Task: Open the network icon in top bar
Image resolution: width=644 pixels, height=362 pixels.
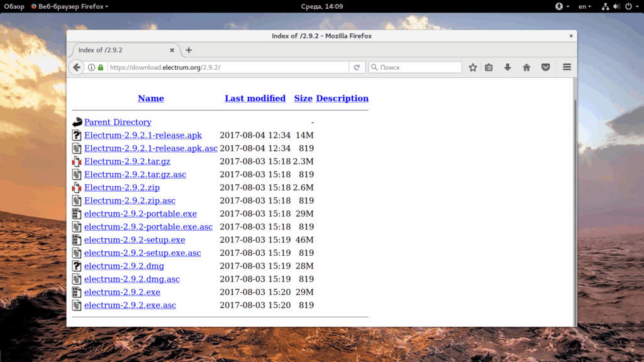Action: (x=605, y=6)
